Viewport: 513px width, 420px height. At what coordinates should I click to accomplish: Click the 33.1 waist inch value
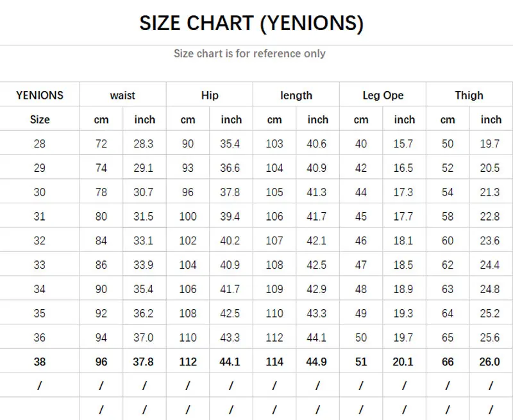tap(144, 241)
